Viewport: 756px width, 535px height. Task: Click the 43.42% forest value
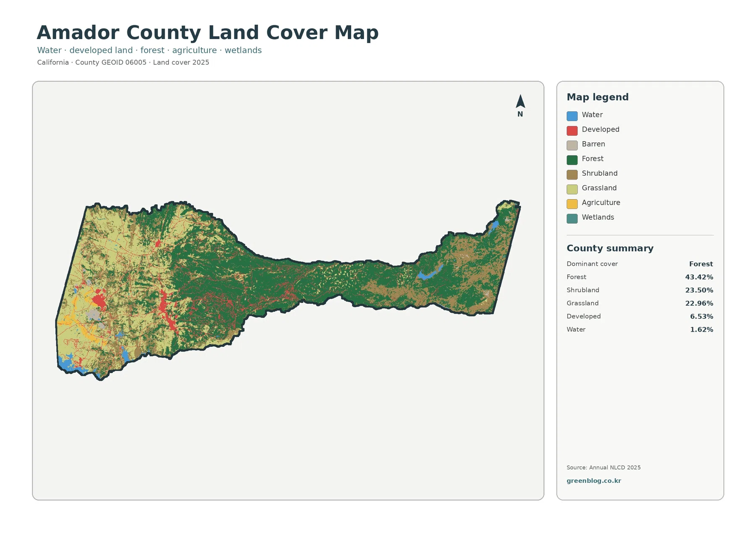(x=699, y=277)
